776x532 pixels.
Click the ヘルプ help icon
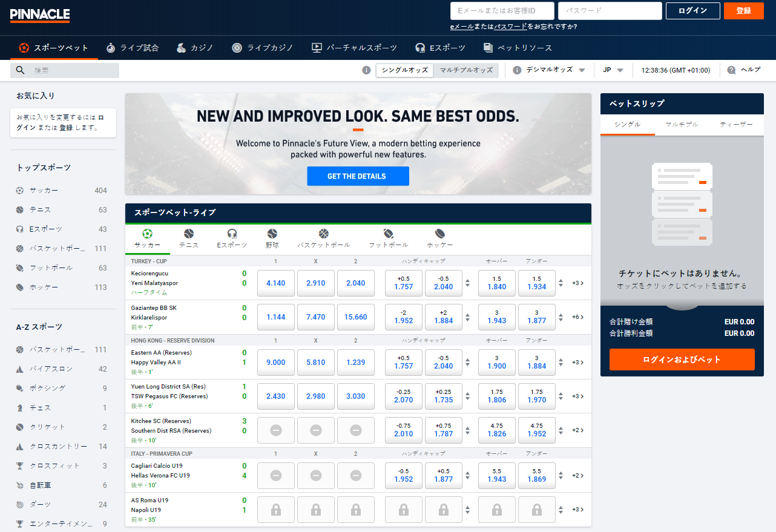(732, 70)
